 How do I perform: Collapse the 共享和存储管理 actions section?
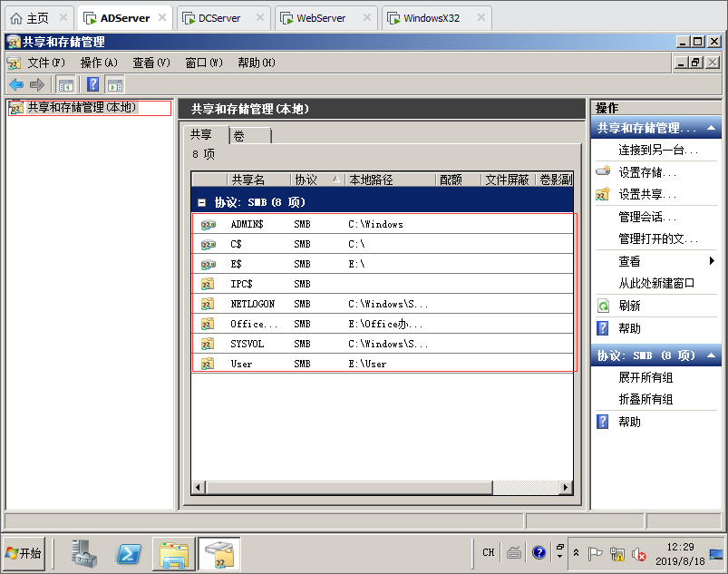[711, 128]
